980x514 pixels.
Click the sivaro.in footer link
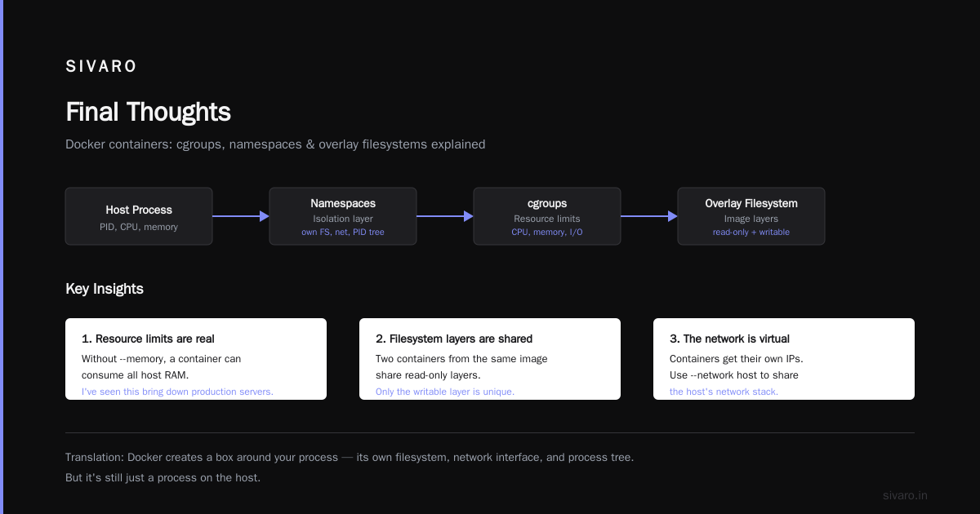[905, 495]
